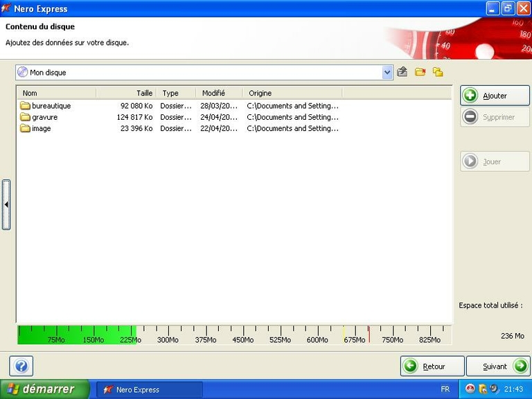Click the disabled Supprimer button
The width and height of the screenshot is (532, 399).
click(495, 117)
